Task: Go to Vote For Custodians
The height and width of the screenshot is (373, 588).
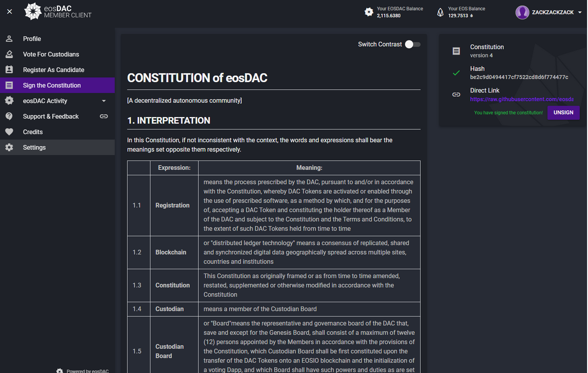Action: click(x=57, y=54)
